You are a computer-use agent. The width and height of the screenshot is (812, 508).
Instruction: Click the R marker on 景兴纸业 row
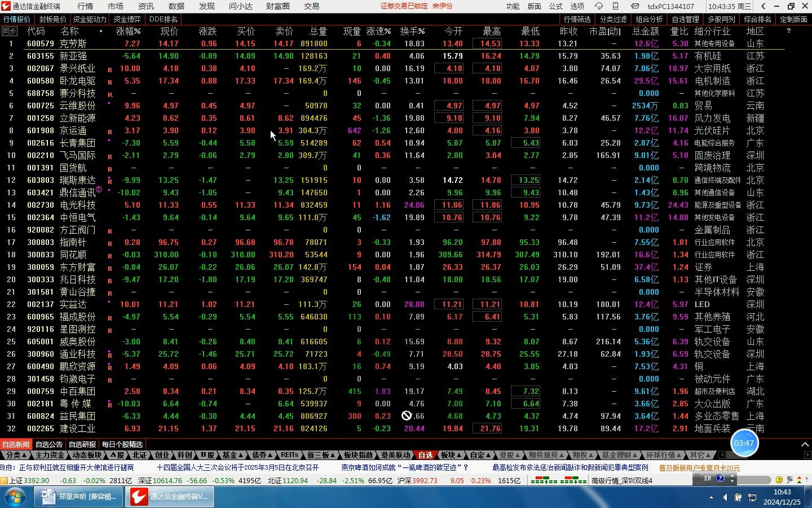110,70
